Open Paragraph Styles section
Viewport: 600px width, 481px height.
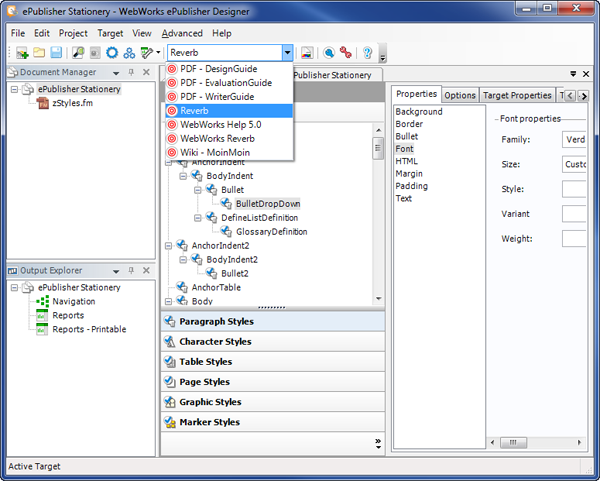click(272, 321)
